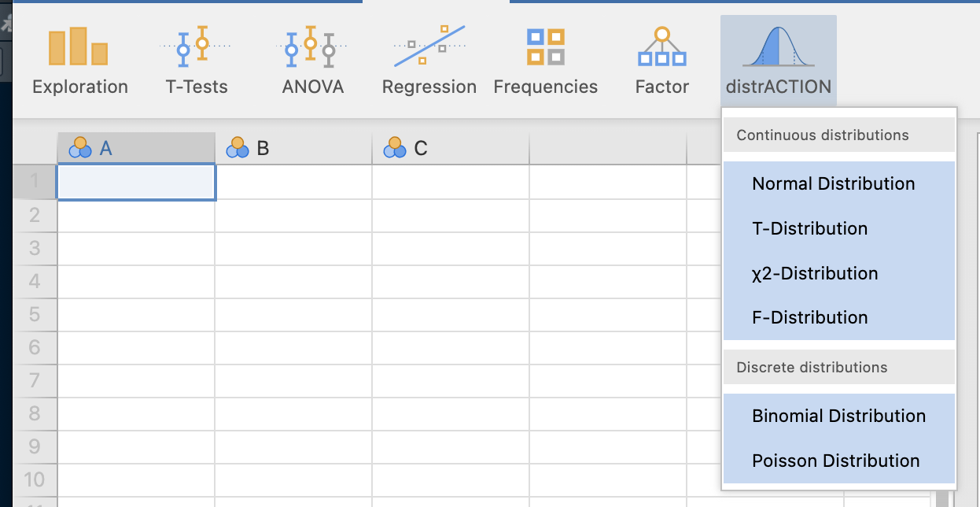Open the Regression analysis menu
This screenshot has height=507, width=980.
coord(429,61)
